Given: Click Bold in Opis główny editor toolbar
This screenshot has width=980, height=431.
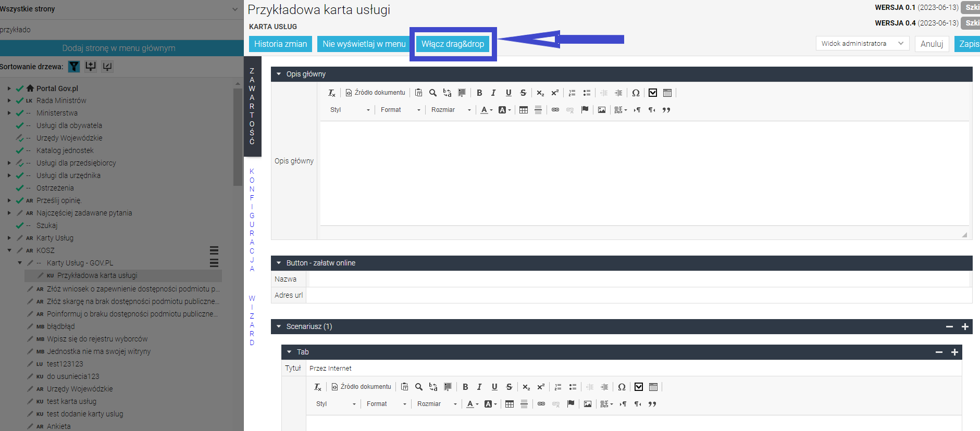Looking at the screenshot, I should point(479,93).
